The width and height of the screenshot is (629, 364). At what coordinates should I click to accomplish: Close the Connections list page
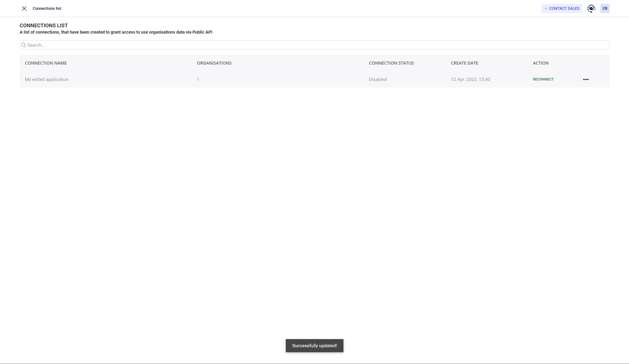24,9
